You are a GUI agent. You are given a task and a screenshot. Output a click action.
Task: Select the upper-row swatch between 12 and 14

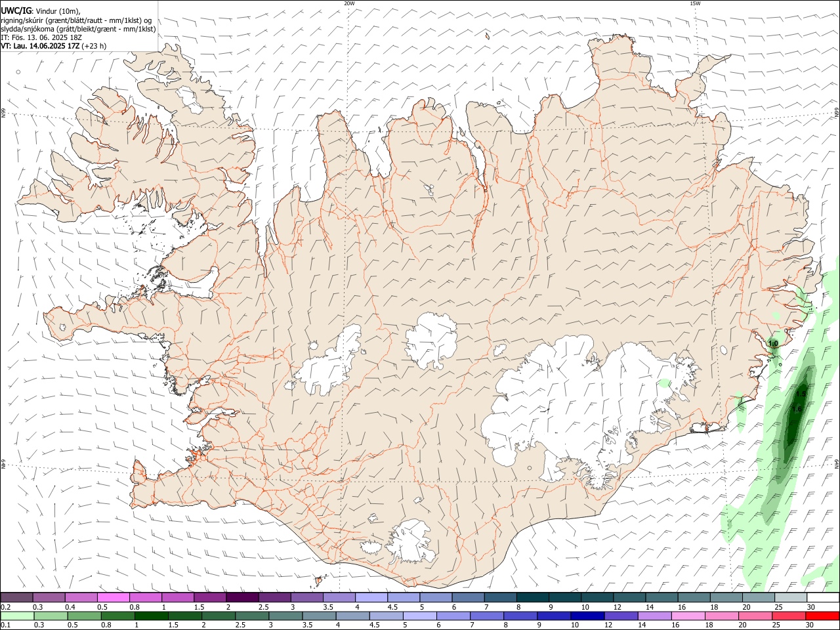(x=629, y=598)
